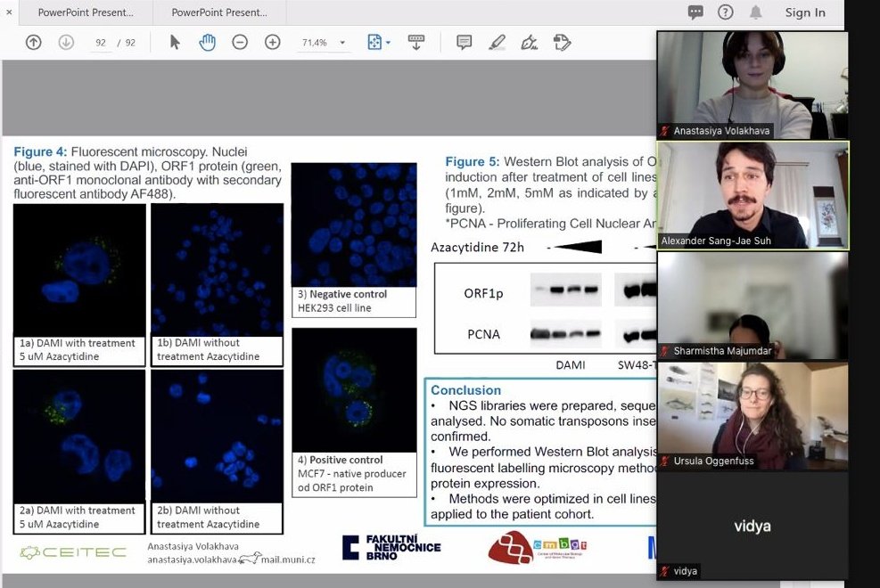Image resolution: width=880 pixels, height=588 pixels.
Task: Open notifications with the bell icon
Action: pos(757,12)
